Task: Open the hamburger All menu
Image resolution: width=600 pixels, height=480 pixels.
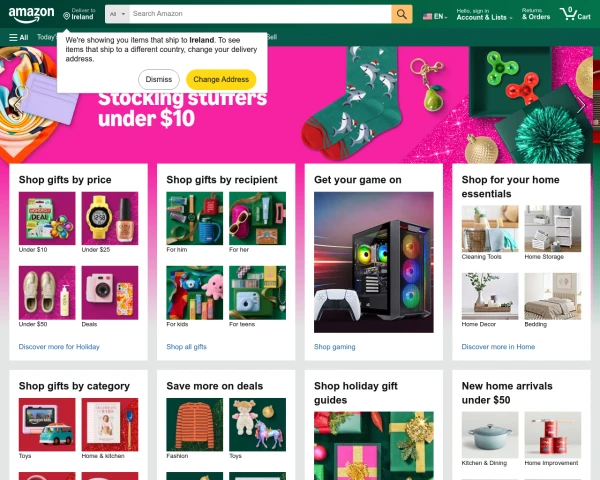Action: [x=19, y=37]
